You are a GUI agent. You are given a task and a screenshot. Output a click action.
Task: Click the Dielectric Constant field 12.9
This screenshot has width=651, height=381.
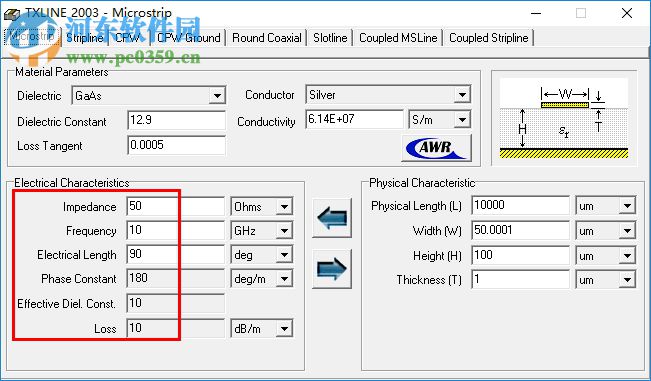[x=176, y=120]
